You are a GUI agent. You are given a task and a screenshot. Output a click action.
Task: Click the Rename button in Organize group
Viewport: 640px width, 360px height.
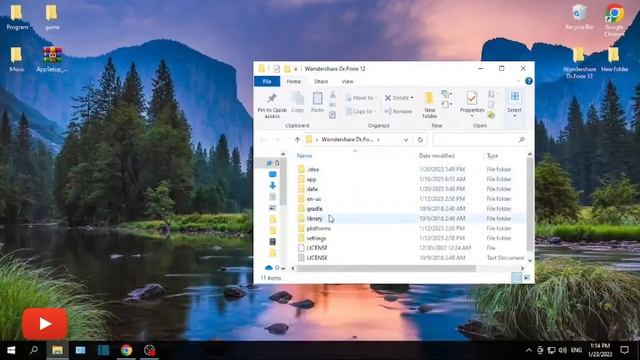[x=398, y=111]
